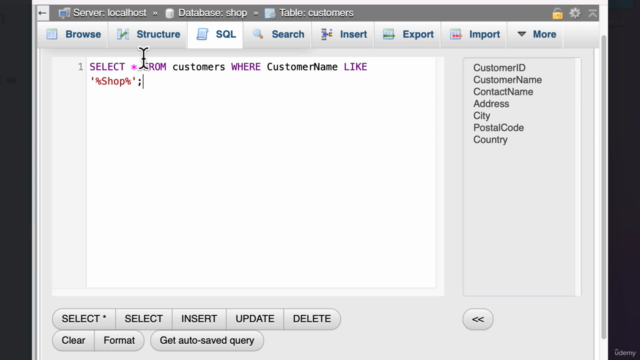Insert the INSERT query template
This screenshot has height=360, width=640.
coord(199,319)
